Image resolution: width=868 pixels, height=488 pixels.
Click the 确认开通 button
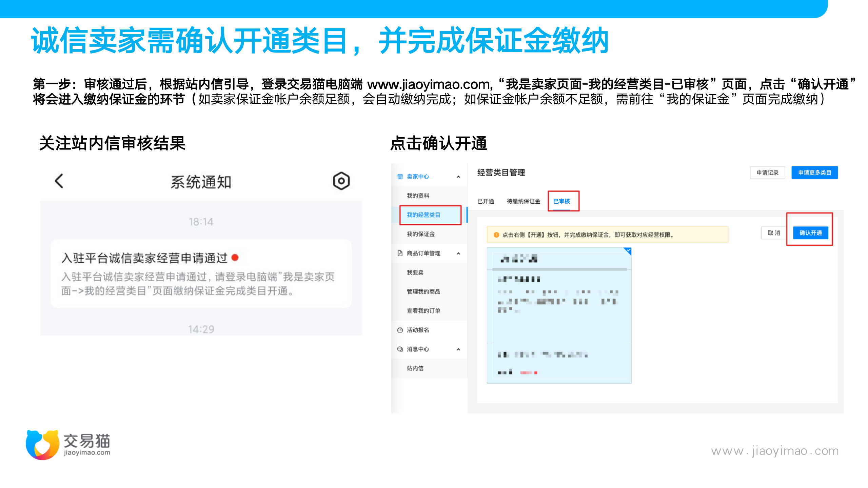[x=811, y=233]
